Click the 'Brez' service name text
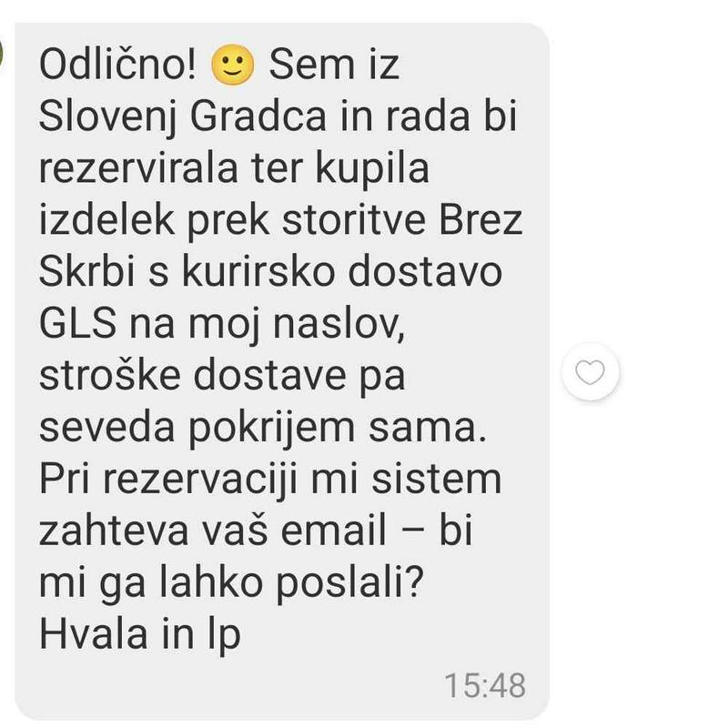 click(481, 219)
